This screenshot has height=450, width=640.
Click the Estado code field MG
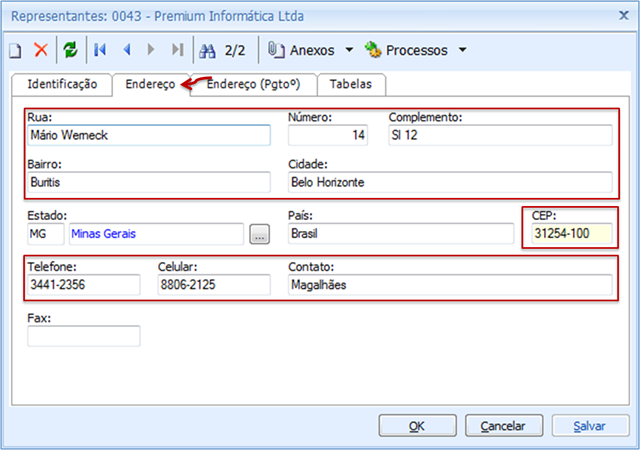tap(46, 234)
